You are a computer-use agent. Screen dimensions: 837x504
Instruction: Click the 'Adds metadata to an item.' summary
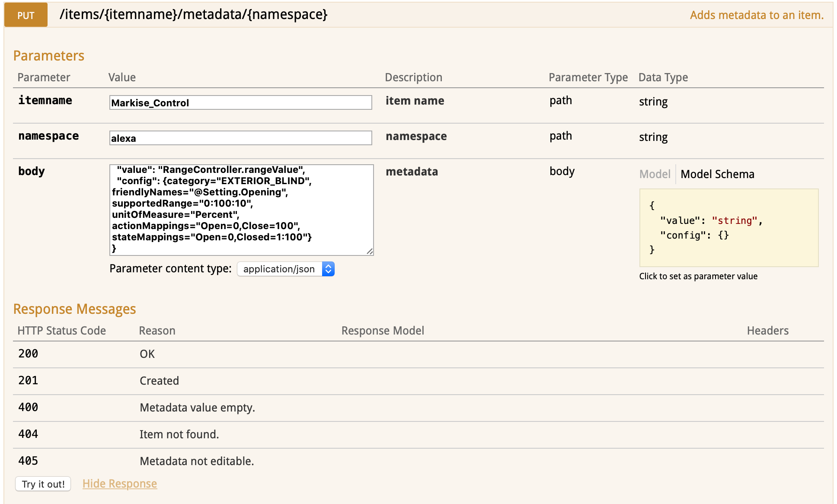756,15
